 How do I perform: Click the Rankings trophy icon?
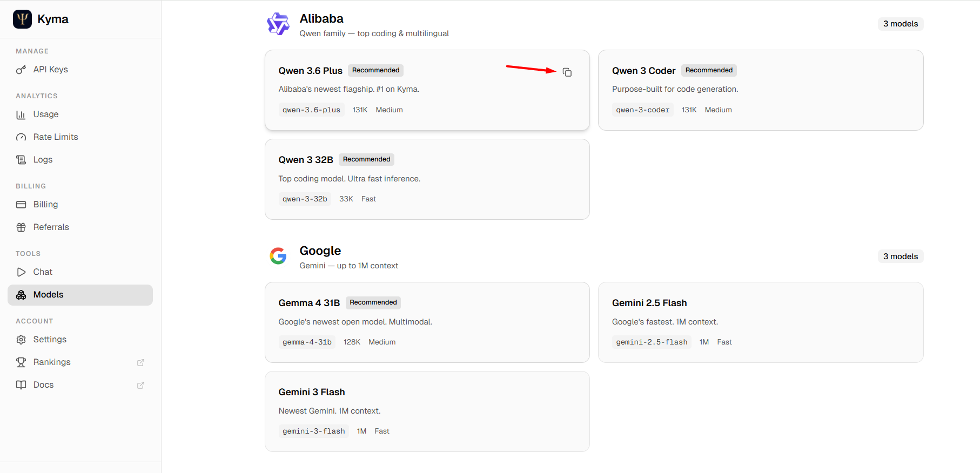tap(21, 362)
